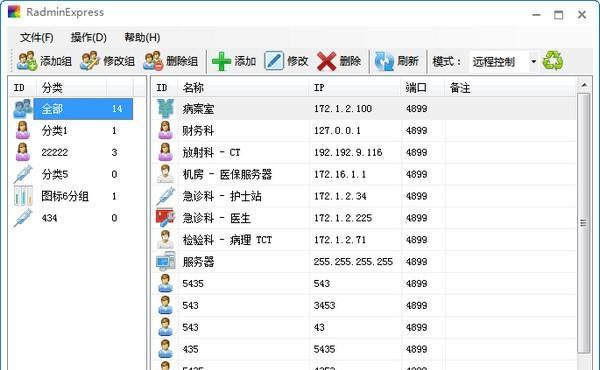Click the 急诊科 - 医生 red icon
The height and width of the screenshot is (370, 600).
(165, 218)
